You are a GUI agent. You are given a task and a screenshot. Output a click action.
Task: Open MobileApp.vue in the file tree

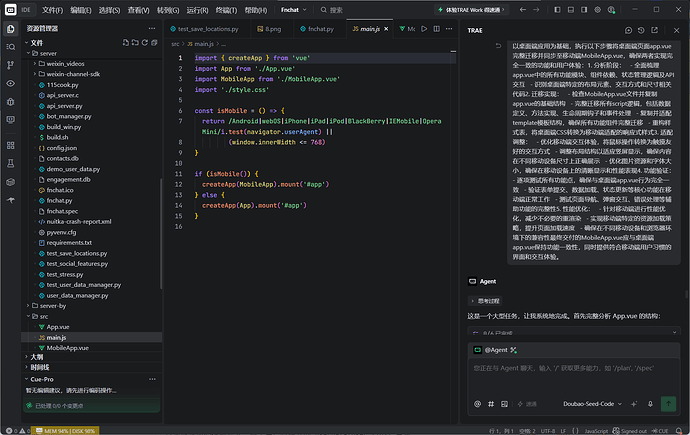[67, 348]
